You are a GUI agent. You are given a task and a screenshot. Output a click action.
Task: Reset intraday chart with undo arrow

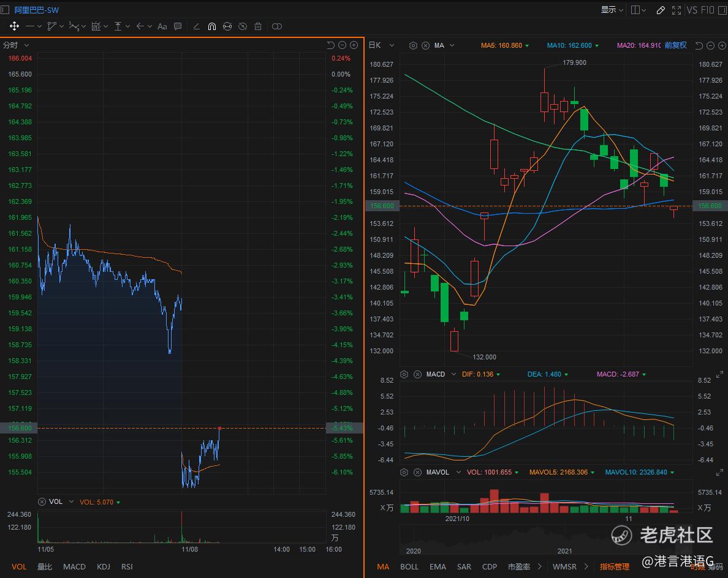click(330, 45)
